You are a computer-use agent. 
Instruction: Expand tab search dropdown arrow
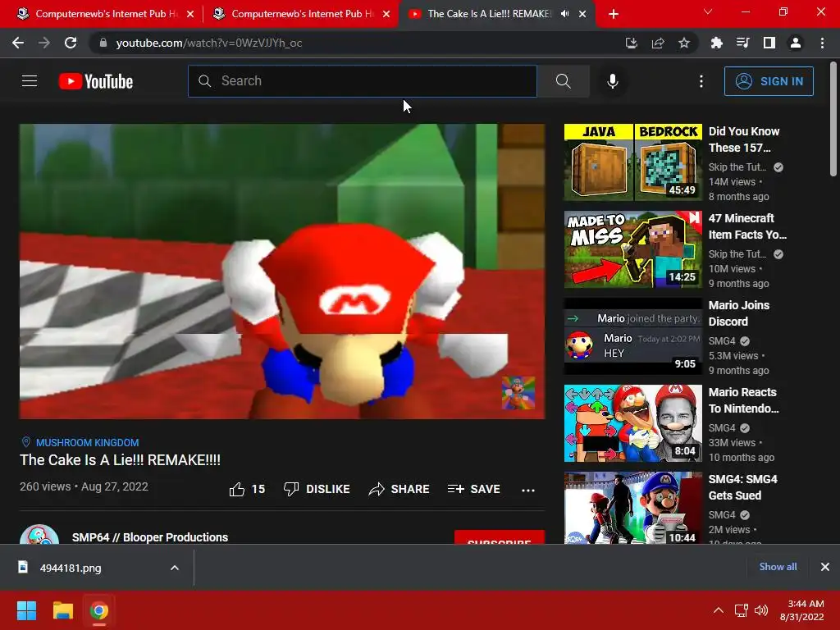708,11
